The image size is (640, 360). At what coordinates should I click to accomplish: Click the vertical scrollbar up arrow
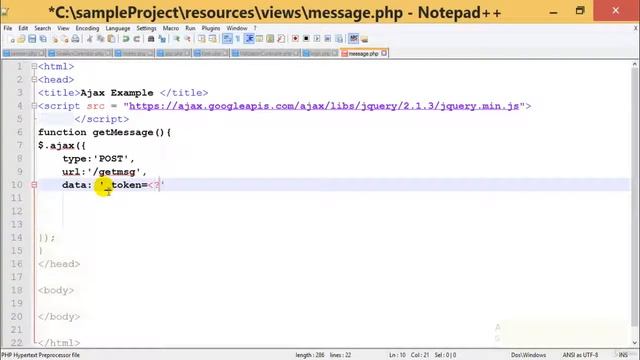(x=635, y=64)
